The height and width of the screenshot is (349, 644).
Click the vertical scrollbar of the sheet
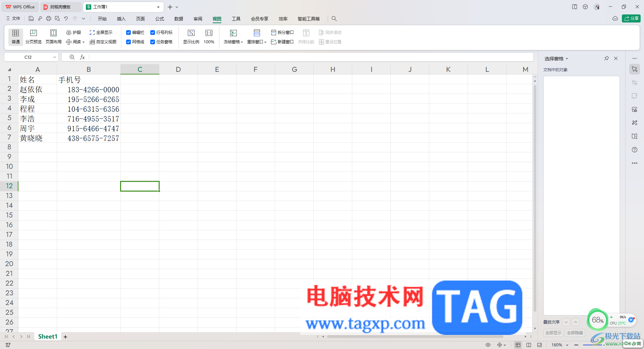coord(535,198)
